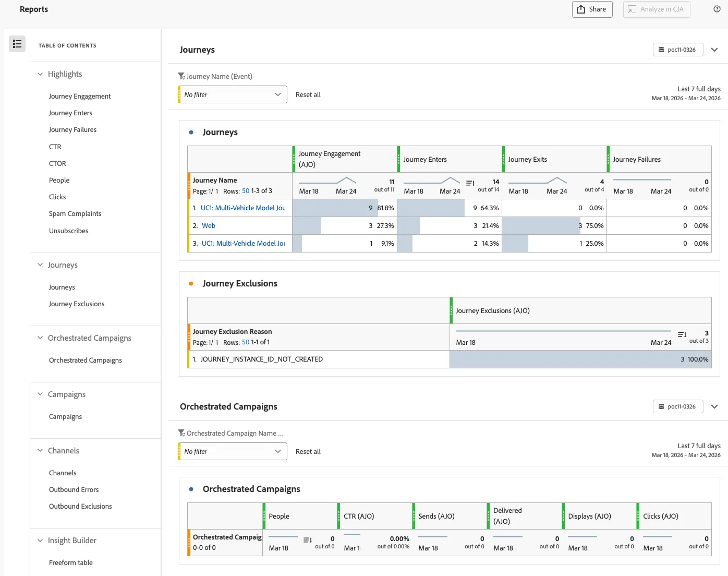This screenshot has width=728, height=576.
Task: Collapse Highlights section in table of contents
Action: (x=40, y=74)
